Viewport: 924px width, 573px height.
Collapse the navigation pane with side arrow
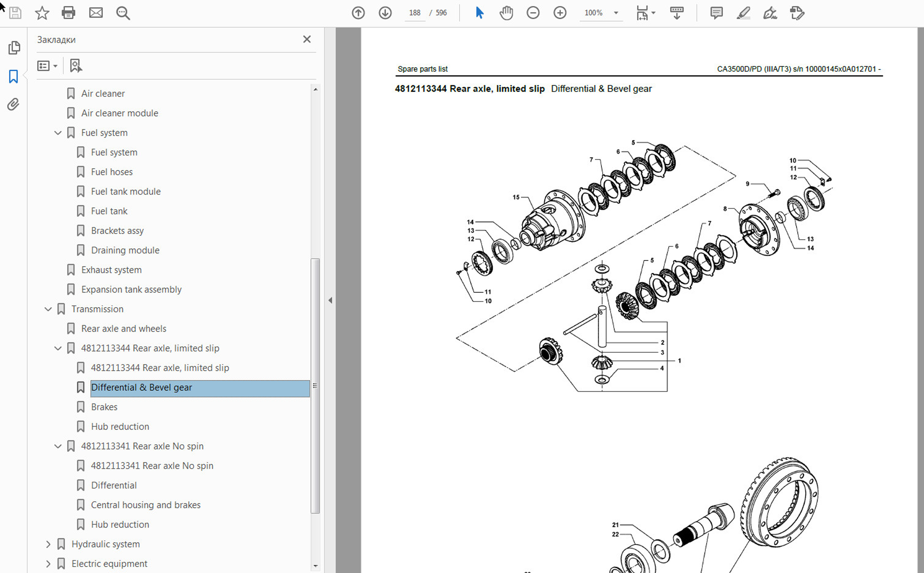click(x=330, y=300)
